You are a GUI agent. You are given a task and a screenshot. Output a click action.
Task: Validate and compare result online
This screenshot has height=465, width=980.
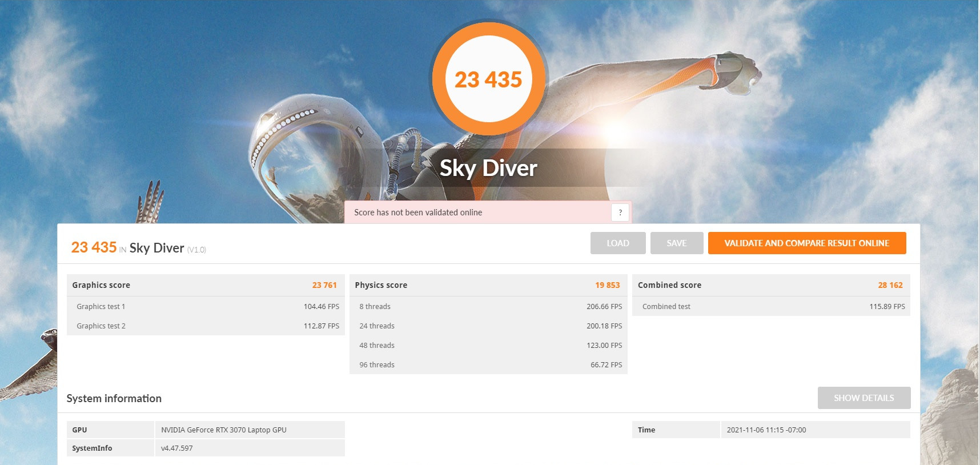coord(806,243)
